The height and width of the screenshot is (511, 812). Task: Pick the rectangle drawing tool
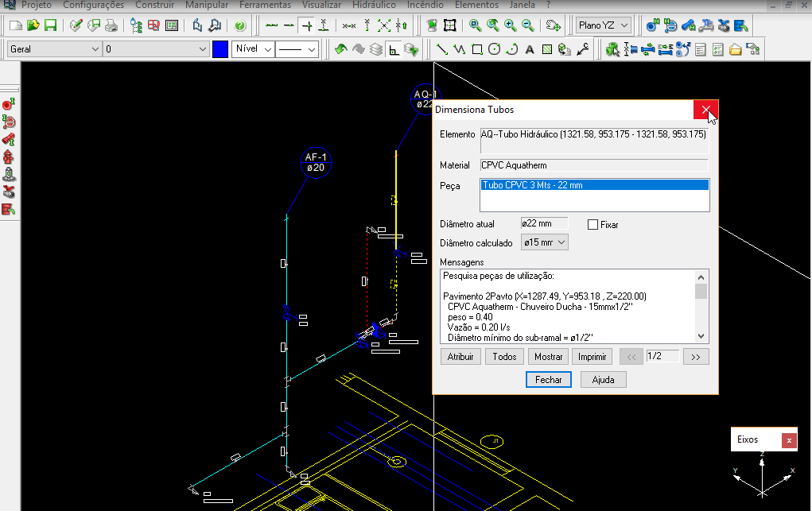point(476,49)
